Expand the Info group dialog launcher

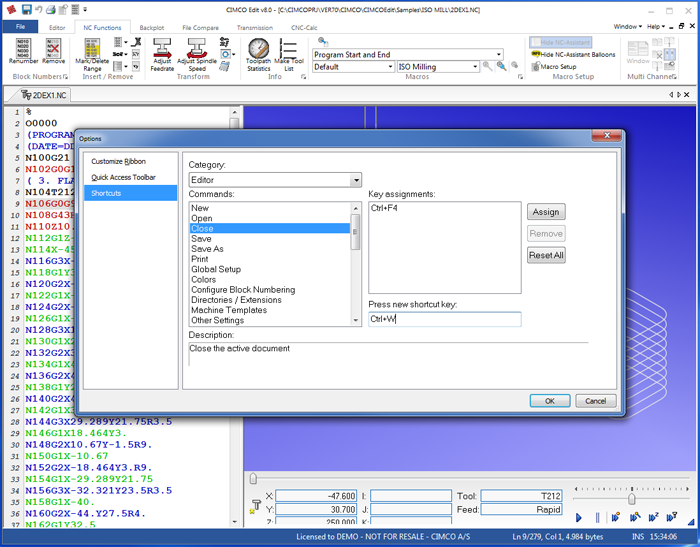(304, 77)
